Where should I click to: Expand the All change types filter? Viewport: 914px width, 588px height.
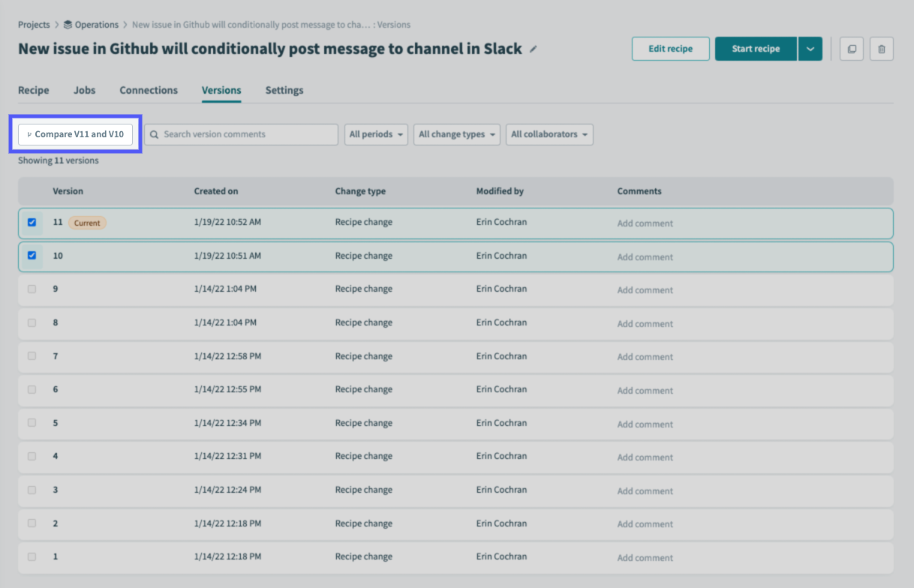click(x=456, y=134)
